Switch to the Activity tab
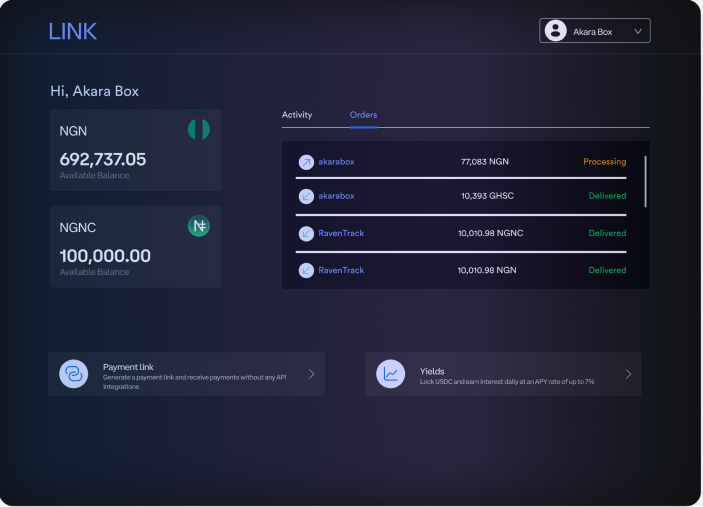The width and height of the screenshot is (703, 507). pos(297,115)
